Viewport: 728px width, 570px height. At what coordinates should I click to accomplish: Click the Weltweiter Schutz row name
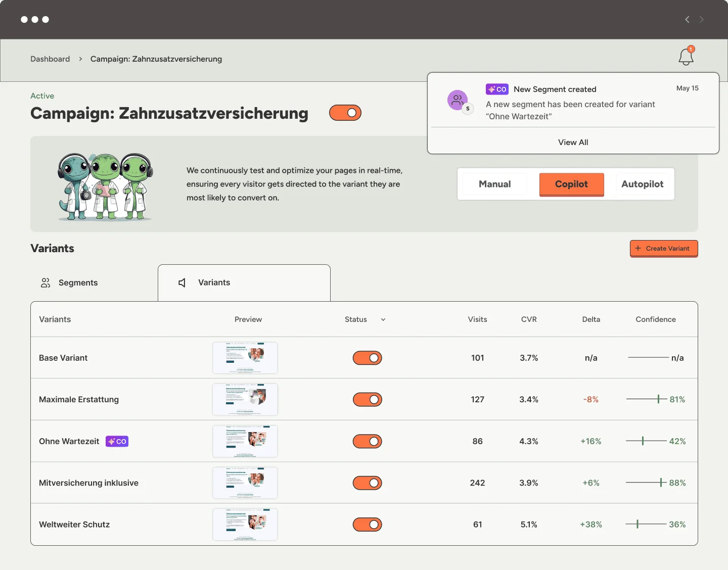coord(74,525)
